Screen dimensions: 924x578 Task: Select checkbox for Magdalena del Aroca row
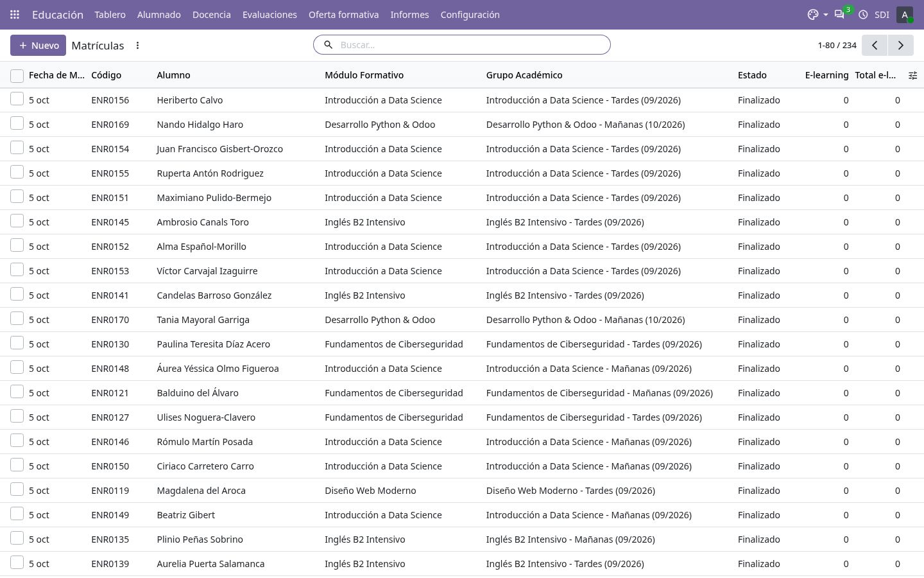pyautogui.click(x=17, y=489)
